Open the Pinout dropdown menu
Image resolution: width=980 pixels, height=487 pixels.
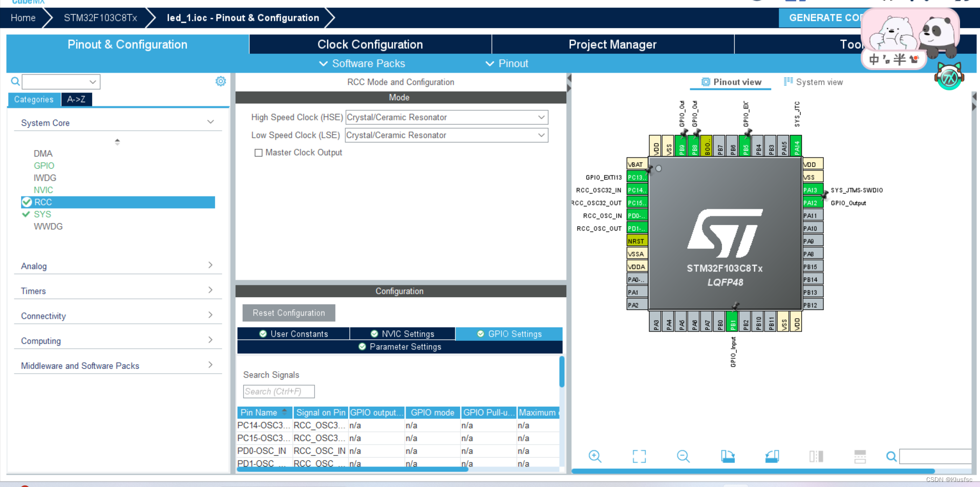click(506, 63)
